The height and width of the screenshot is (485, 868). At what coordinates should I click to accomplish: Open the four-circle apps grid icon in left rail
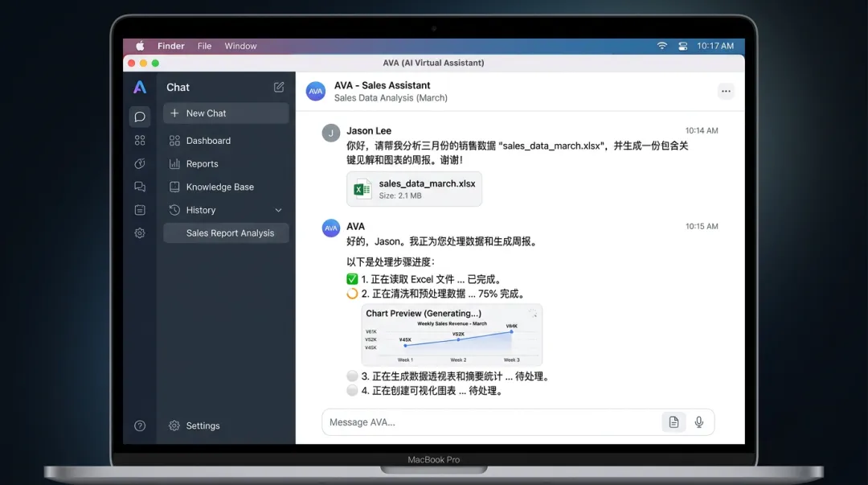click(140, 140)
